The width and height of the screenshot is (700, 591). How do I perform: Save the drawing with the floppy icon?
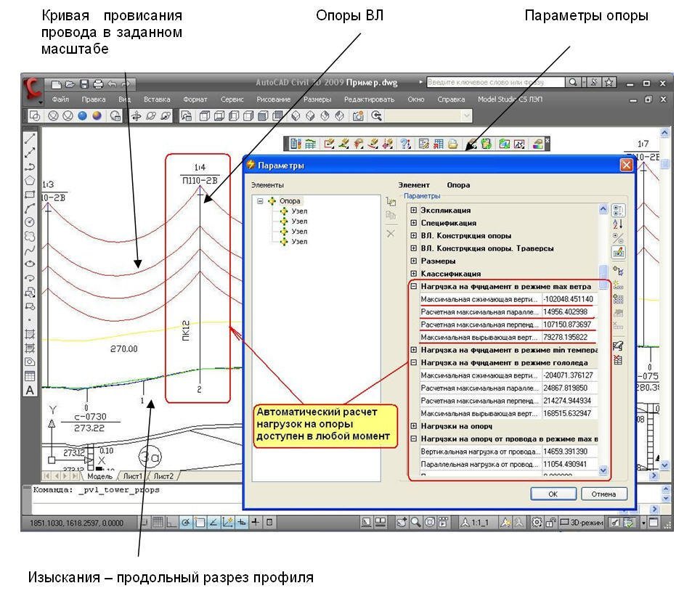[84, 84]
